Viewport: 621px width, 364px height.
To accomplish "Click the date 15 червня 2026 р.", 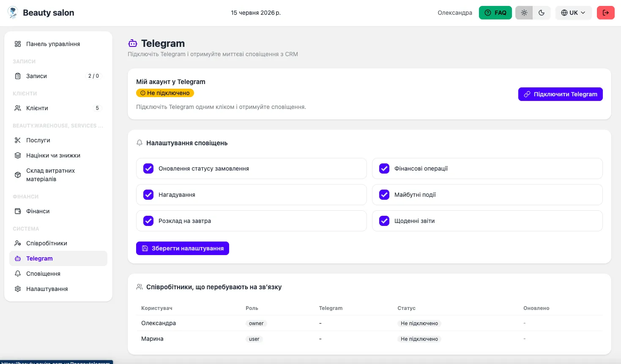I will (256, 13).
